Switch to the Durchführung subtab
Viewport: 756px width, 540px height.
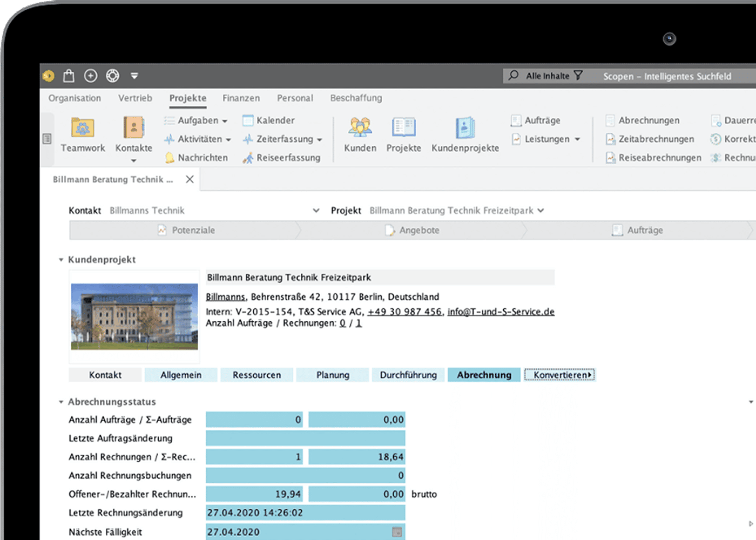coord(408,375)
